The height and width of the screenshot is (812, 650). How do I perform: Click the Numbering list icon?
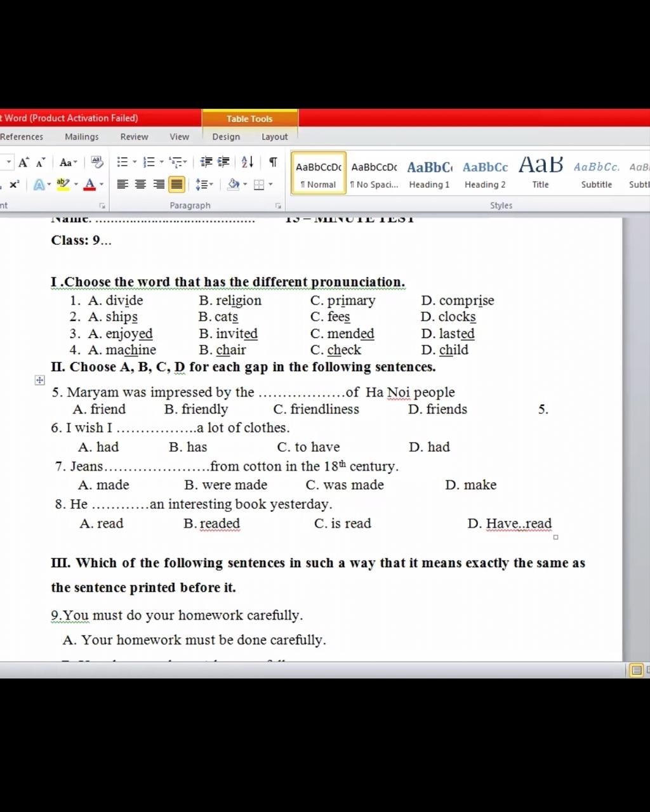click(x=149, y=162)
